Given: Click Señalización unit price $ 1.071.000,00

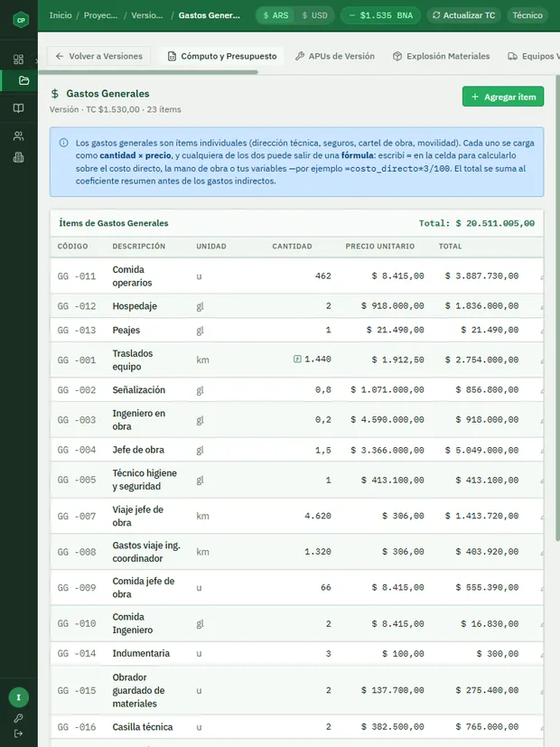Looking at the screenshot, I should coord(387,389).
